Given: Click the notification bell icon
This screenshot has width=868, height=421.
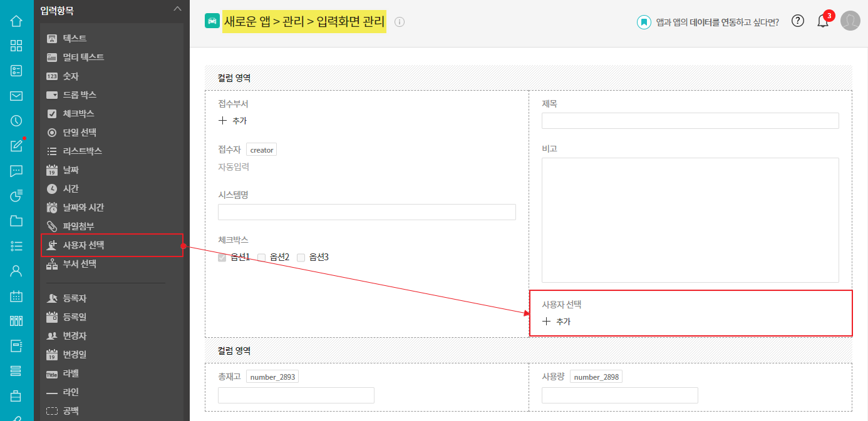Looking at the screenshot, I should pyautogui.click(x=823, y=21).
